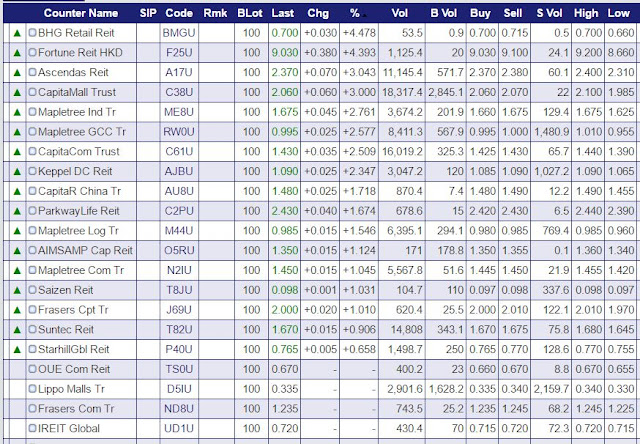Open the ParkwayLife Reit counter

pos(79,211)
